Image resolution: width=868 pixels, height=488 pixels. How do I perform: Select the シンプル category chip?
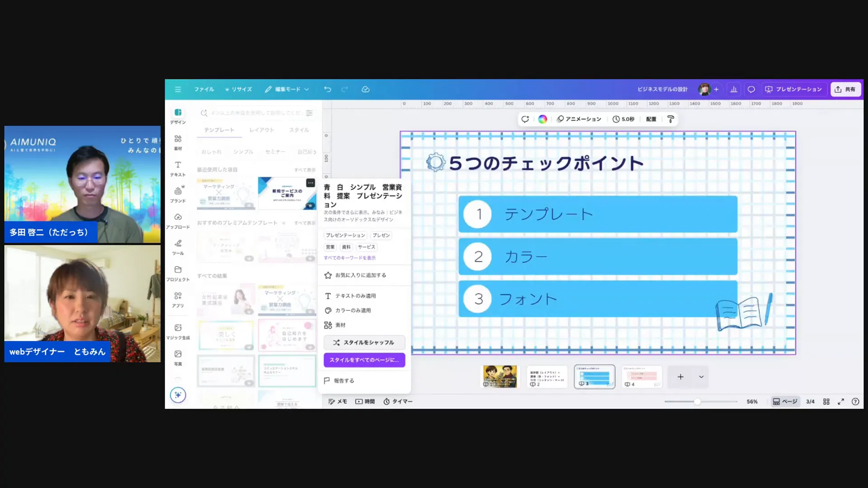coord(243,152)
